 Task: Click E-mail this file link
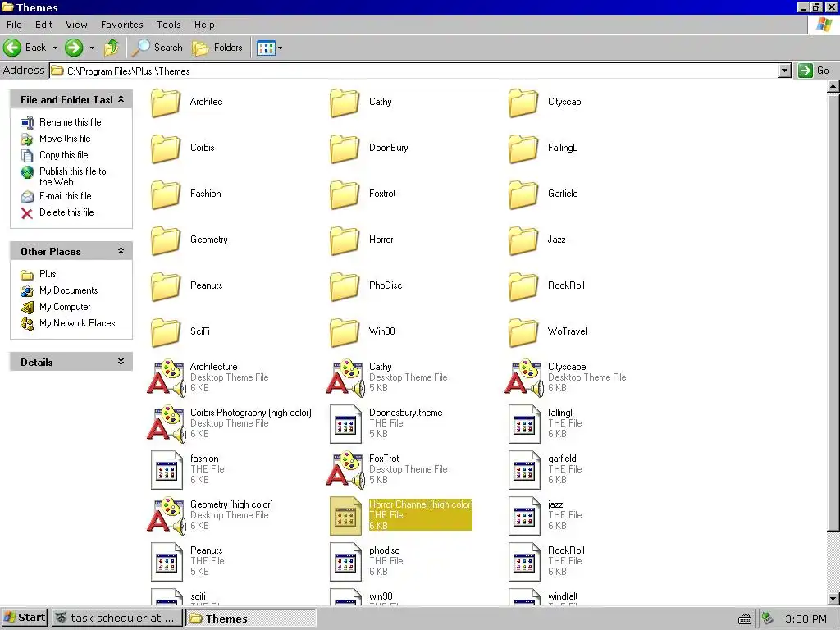click(66, 196)
